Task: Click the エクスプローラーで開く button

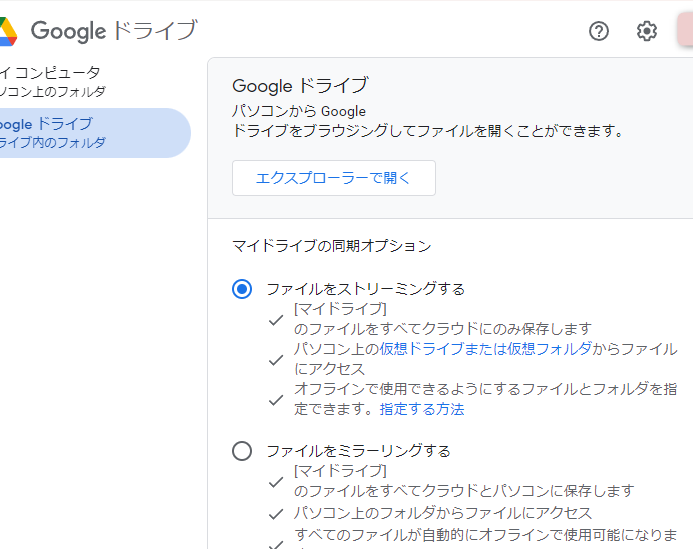Action: [334, 178]
